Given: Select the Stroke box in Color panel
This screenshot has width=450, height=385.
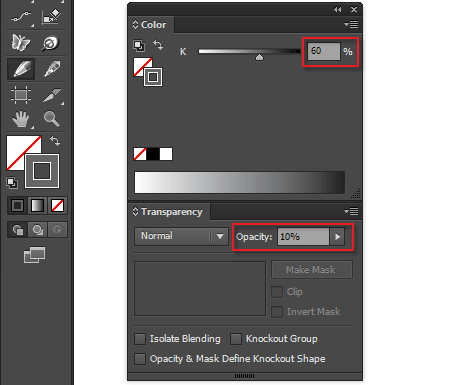Looking at the screenshot, I should pos(153,77).
